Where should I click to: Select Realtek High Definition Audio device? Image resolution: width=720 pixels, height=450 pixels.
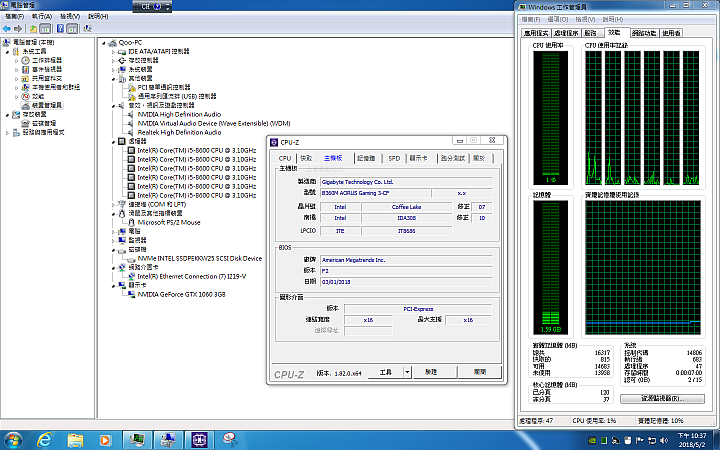click(179, 132)
